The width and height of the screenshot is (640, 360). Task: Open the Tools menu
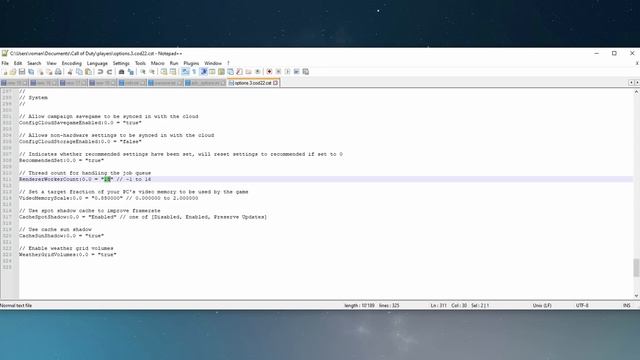tap(140, 63)
